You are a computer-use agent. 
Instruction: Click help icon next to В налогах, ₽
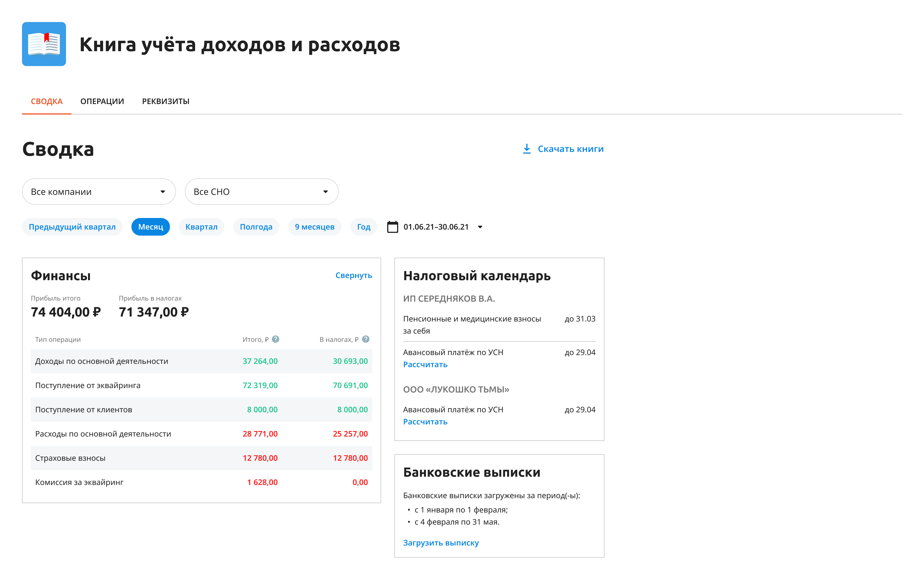pyautogui.click(x=366, y=339)
